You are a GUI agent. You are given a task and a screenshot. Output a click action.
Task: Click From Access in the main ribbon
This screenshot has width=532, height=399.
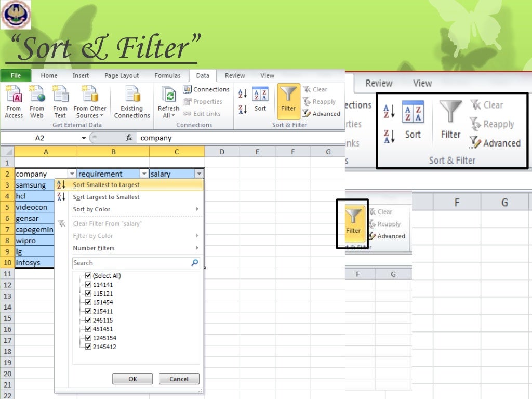tap(14, 102)
